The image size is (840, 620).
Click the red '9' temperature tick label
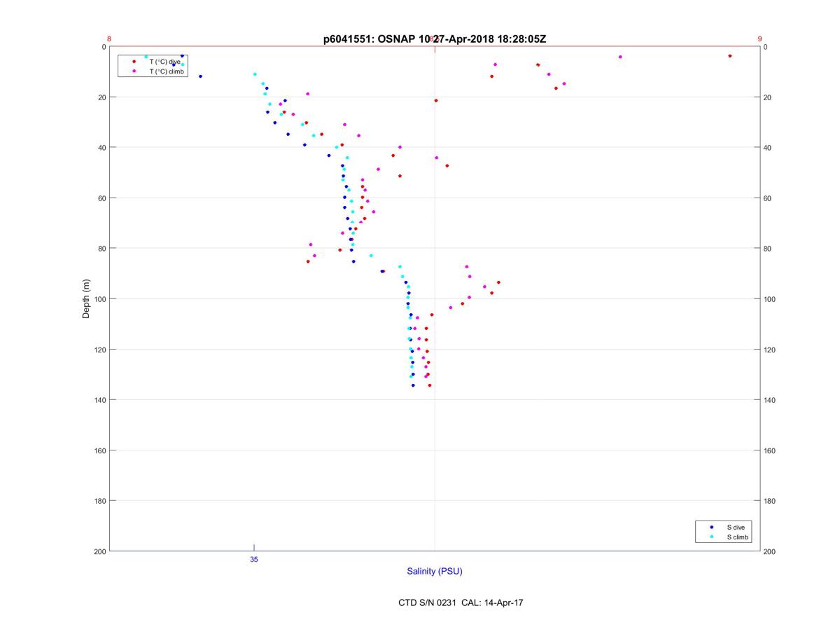[759, 39]
